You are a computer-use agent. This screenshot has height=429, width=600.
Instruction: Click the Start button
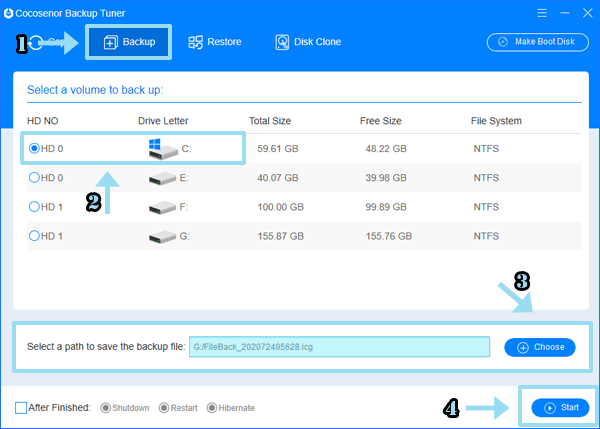(560, 408)
